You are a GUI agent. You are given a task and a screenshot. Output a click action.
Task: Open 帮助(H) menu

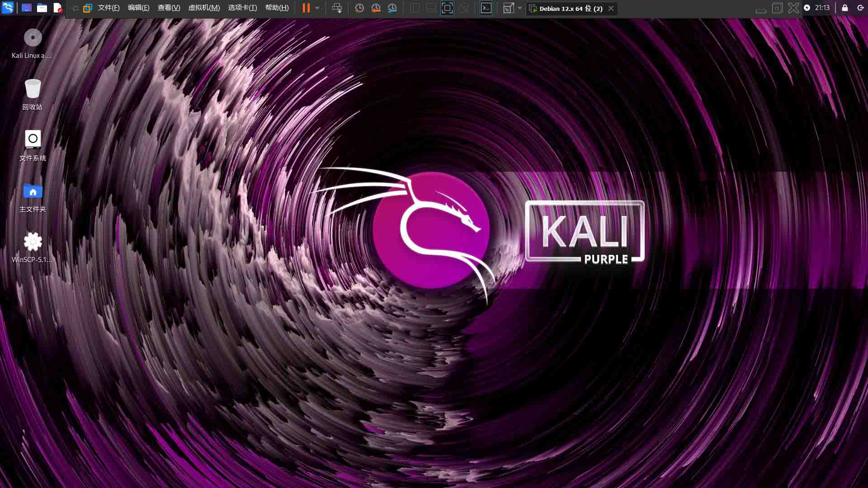pyautogui.click(x=277, y=8)
